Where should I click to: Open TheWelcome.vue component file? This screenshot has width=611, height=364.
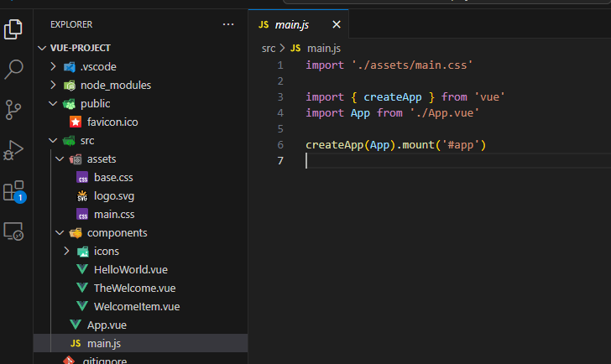pyautogui.click(x=135, y=288)
